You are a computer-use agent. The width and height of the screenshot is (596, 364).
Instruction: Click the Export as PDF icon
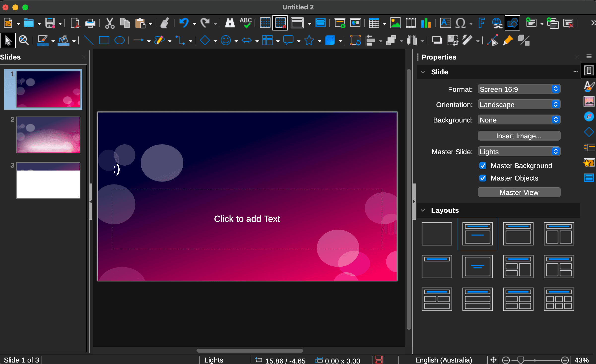coord(75,23)
